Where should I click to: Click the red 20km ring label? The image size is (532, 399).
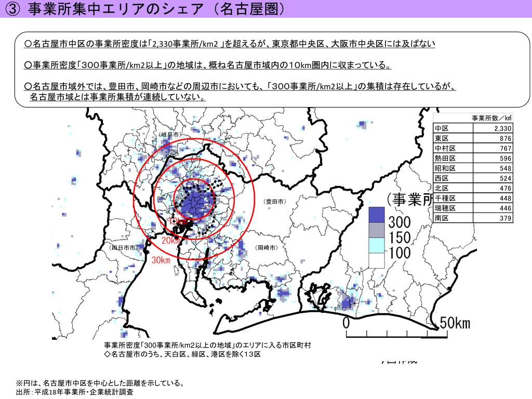(170, 241)
